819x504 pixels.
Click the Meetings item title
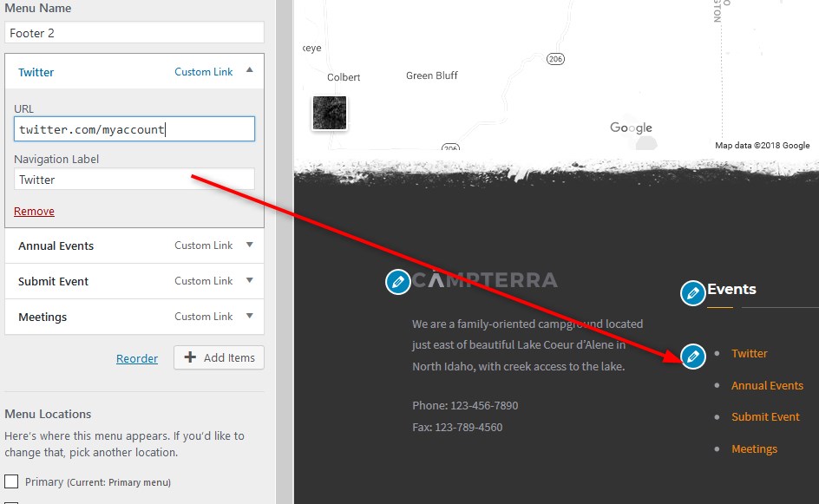click(43, 317)
